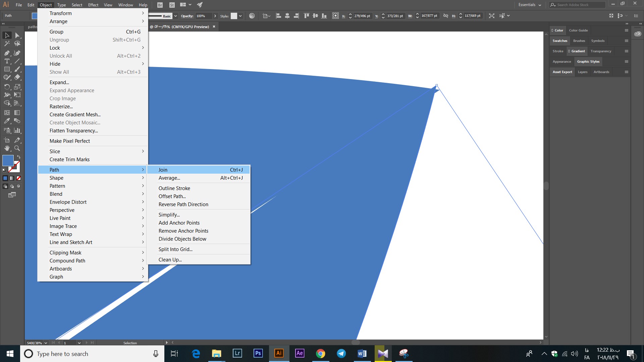This screenshot has width=644, height=362.
Task: Select the Type tool
Action: (x=7, y=61)
